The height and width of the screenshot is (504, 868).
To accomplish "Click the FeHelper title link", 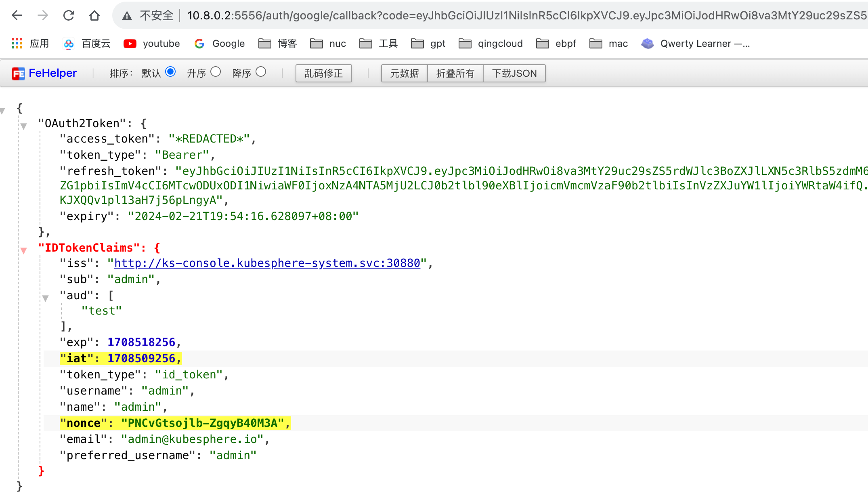I will click(x=52, y=73).
